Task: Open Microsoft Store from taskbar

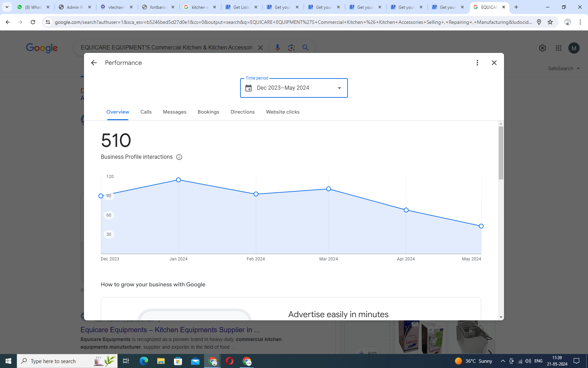Action: point(178,361)
